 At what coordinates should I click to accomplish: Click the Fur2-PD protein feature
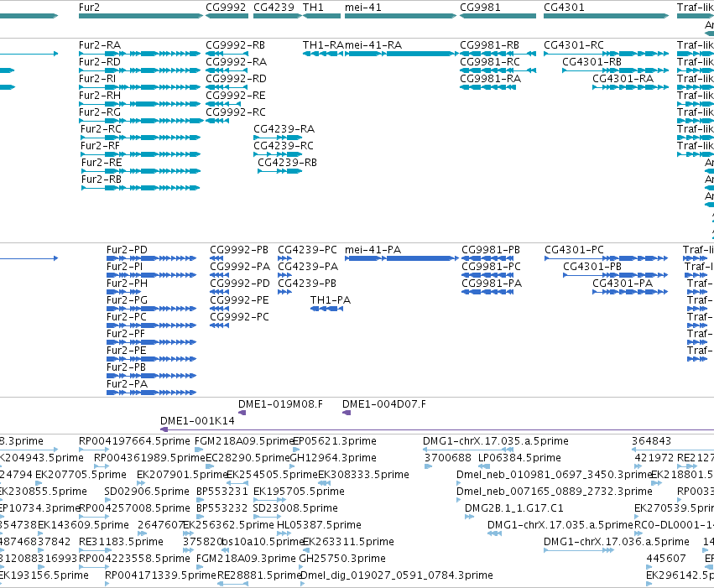point(152,258)
